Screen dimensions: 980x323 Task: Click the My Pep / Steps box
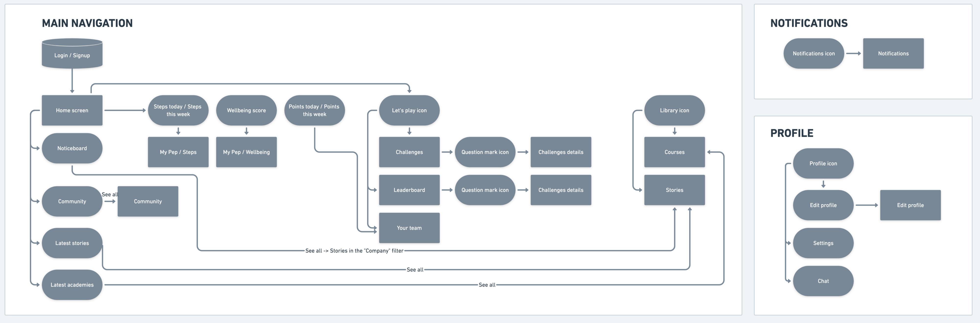click(x=178, y=152)
